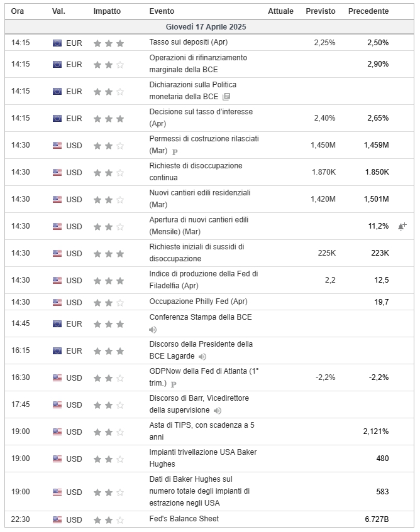Viewport: 420px width, 532px height.
Task: Click the Precedente column header
Action: (368, 11)
